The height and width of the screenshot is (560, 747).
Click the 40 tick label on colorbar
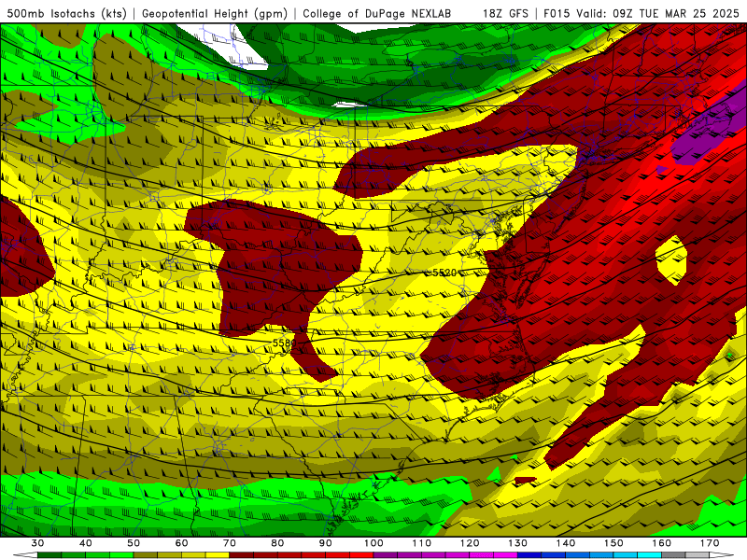(x=86, y=543)
